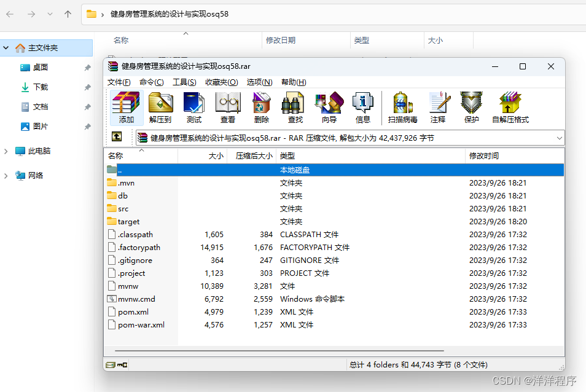The image size is (586, 392).
Task: Click the horizontal scrollbar in archive list
Action: coord(279,351)
